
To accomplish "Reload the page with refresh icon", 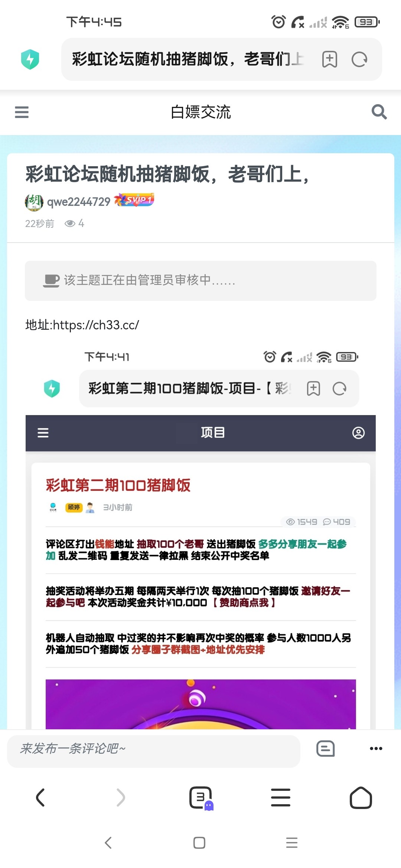I will pyautogui.click(x=359, y=59).
